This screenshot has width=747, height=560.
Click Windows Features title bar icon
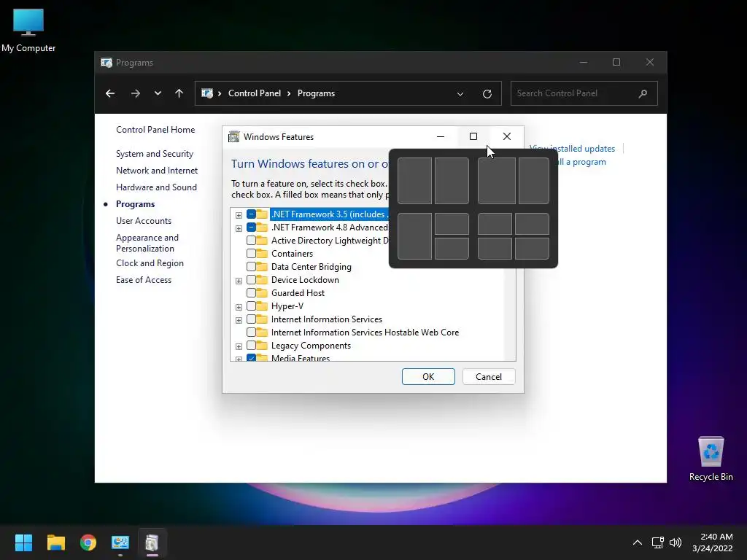234,136
